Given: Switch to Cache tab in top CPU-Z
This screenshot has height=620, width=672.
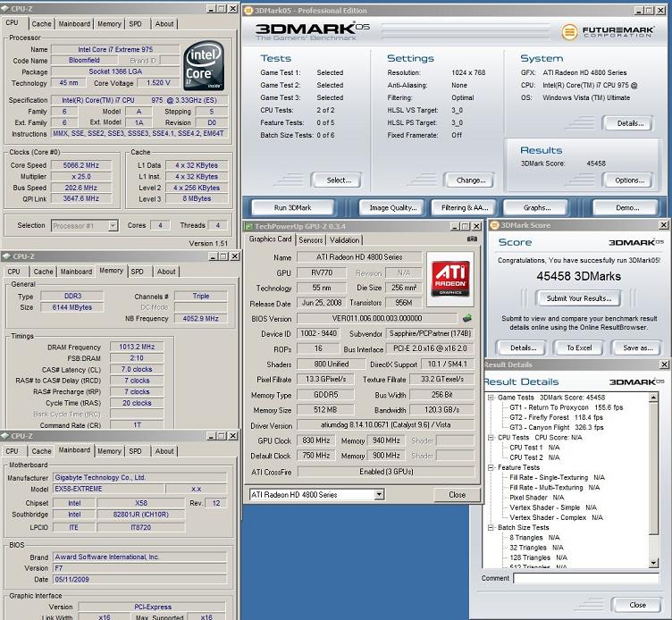Looking at the screenshot, I should coord(42,24).
